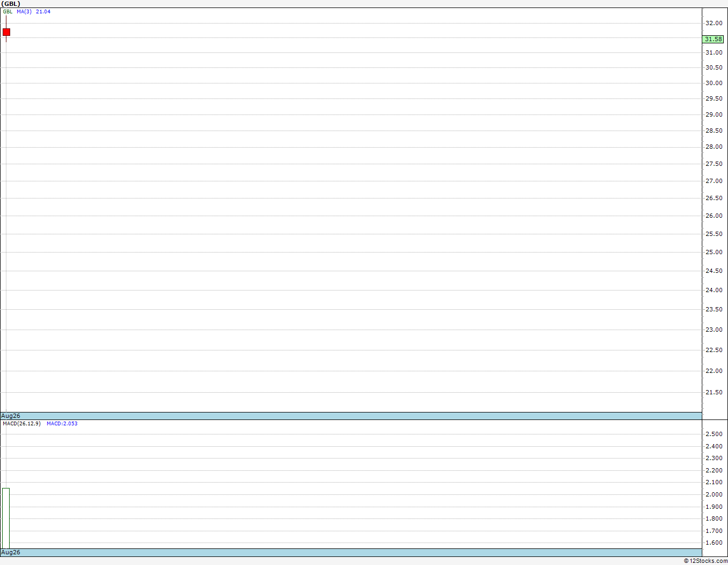Click the 21.50 price axis label
This screenshot has height=565, width=728.
(x=714, y=392)
